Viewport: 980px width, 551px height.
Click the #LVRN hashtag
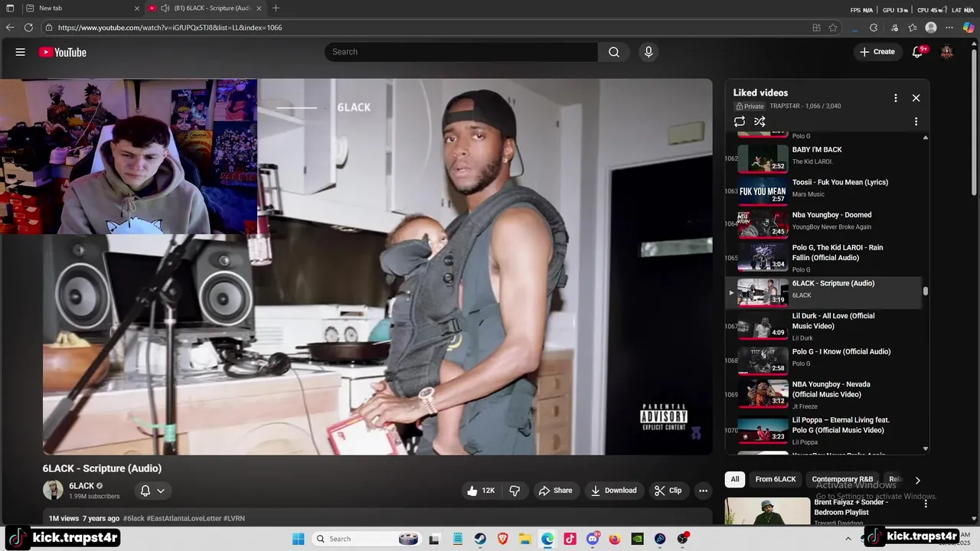[x=234, y=519]
